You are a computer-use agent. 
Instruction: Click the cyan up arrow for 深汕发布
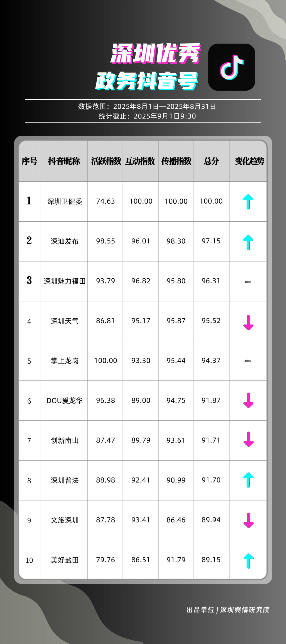[x=248, y=242]
